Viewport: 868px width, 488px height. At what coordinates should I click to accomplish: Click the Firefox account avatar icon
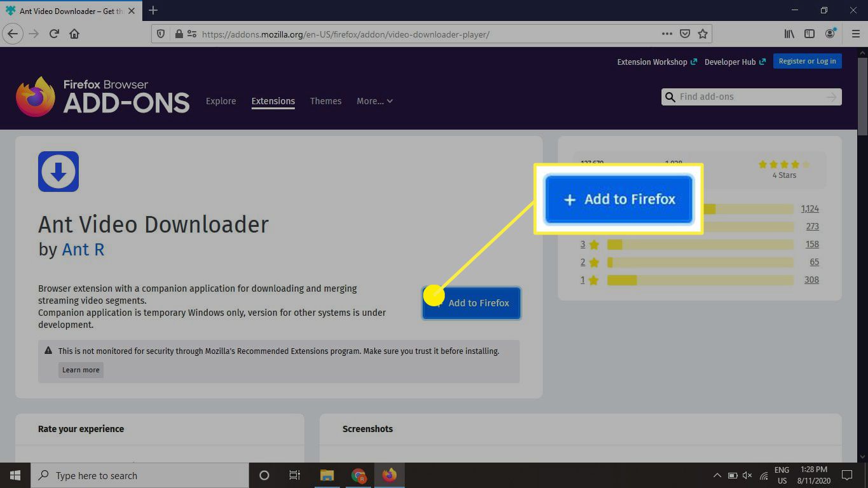click(830, 34)
